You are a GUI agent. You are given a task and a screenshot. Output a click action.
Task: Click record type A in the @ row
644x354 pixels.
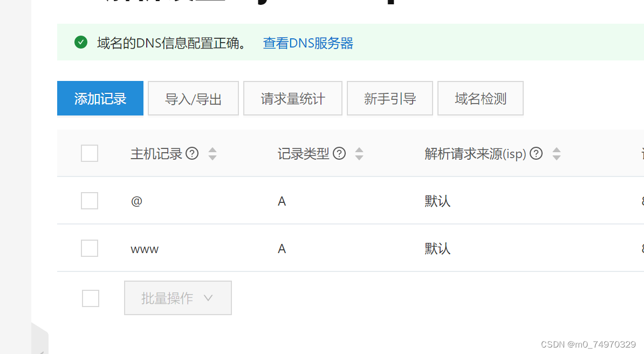282,201
